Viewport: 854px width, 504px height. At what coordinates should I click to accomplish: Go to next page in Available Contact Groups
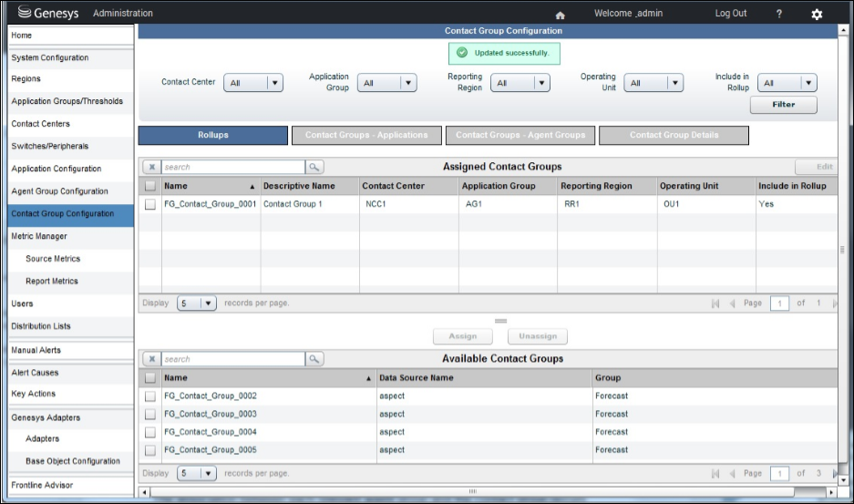click(x=835, y=474)
